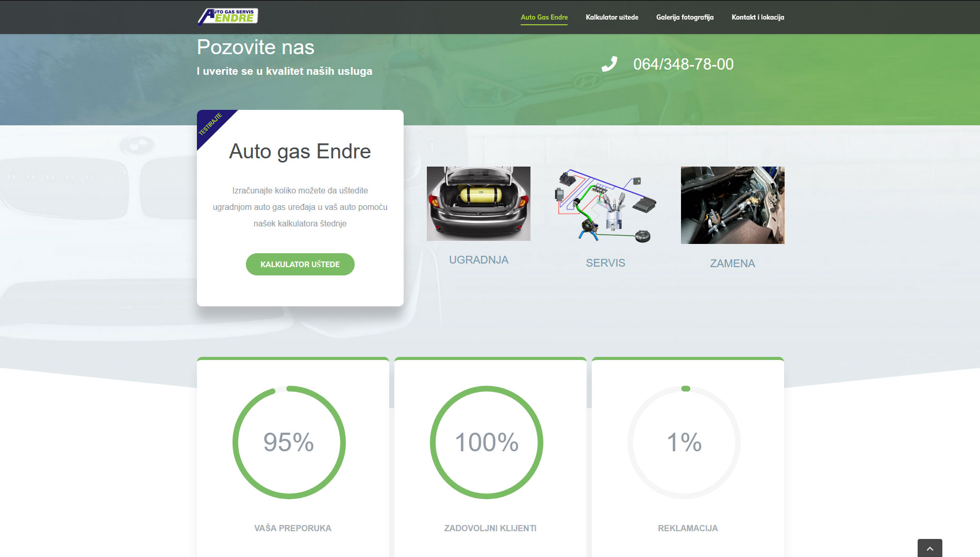This screenshot has width=980, height=557.
Task: Click the 95% circular progress indicator
Action: (289, 442)
